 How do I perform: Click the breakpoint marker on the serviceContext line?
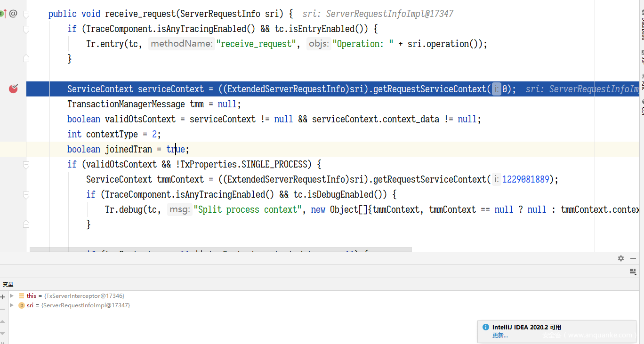13,88
